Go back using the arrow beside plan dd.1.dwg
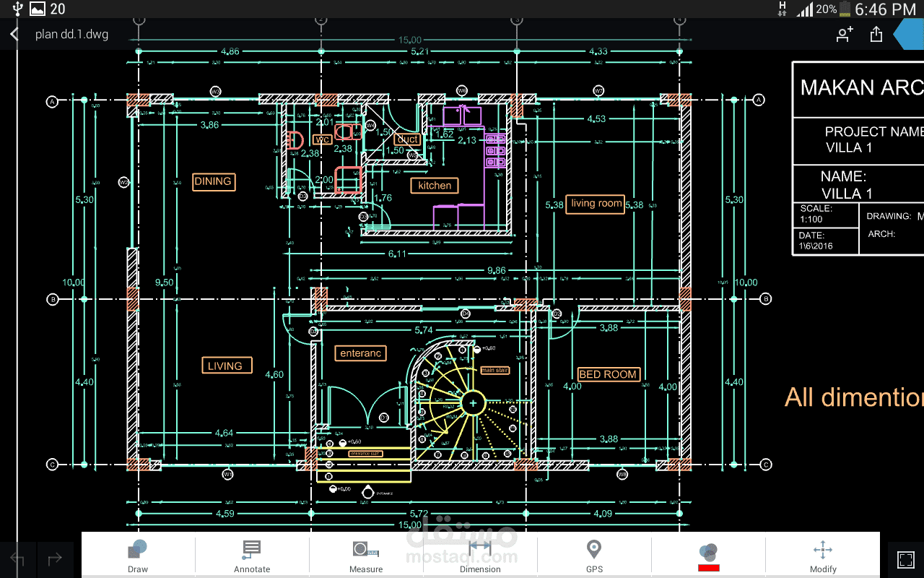The width and height of the screenshot is (924, 578). click(x=14, y=34)
